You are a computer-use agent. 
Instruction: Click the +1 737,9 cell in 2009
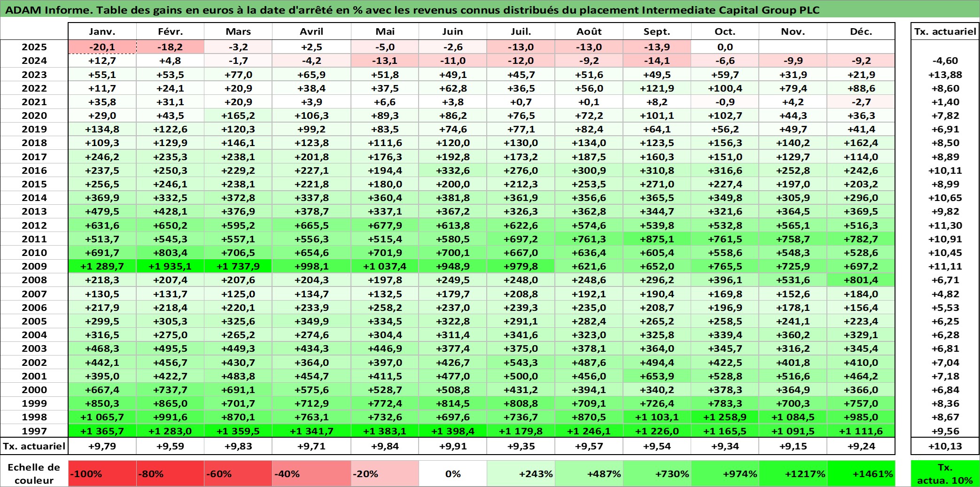coord(238,266)
